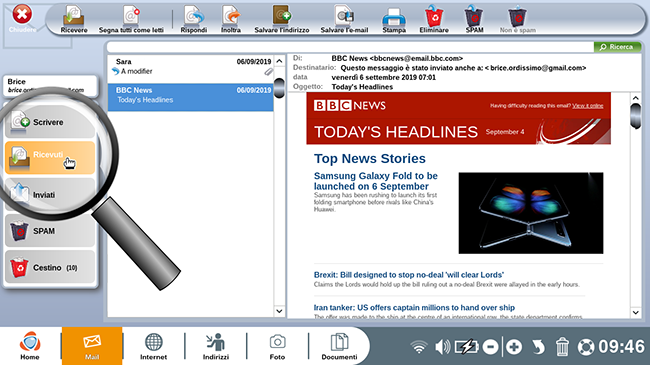Open the Inviati sent folder
Screen dimensions: 650x365
(50, 194)
